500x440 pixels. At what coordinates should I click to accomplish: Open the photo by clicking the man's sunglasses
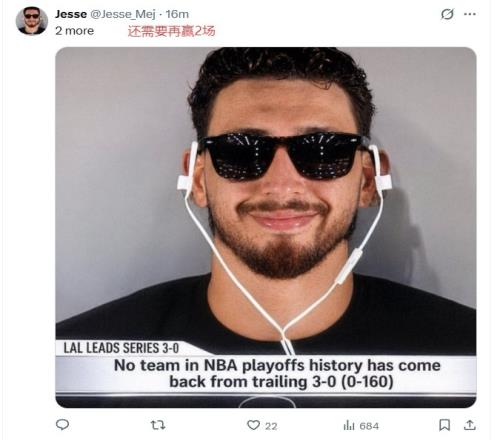pos(282,156)
